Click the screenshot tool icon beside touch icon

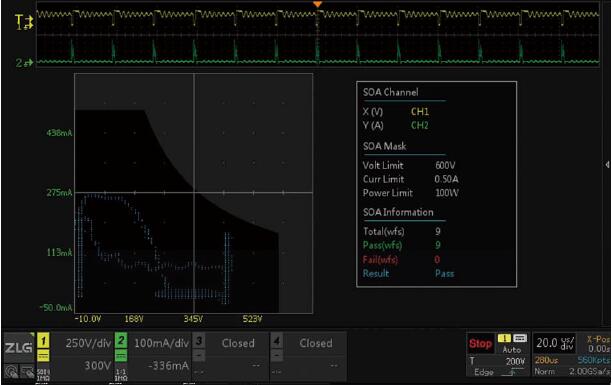(x=27, y=371)
